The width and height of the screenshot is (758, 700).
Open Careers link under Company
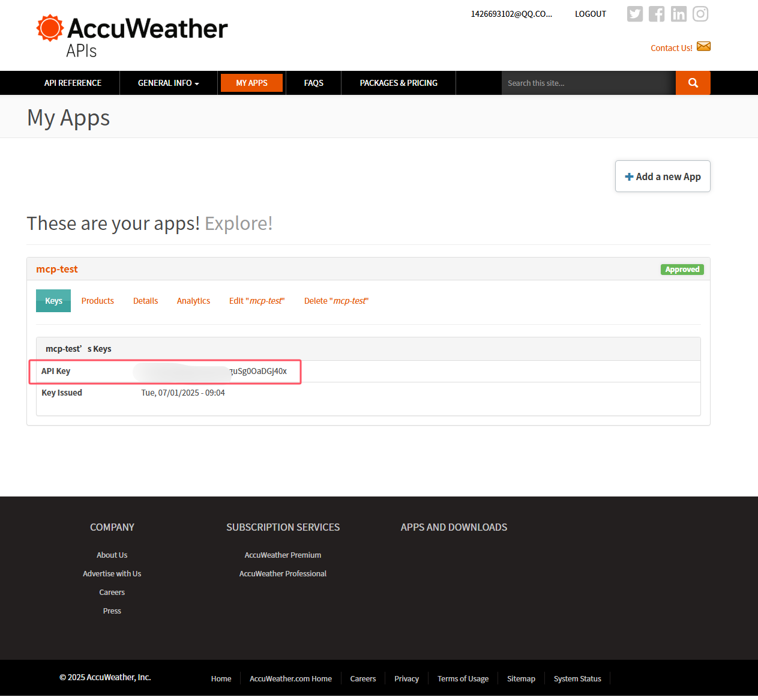point(112,592)
